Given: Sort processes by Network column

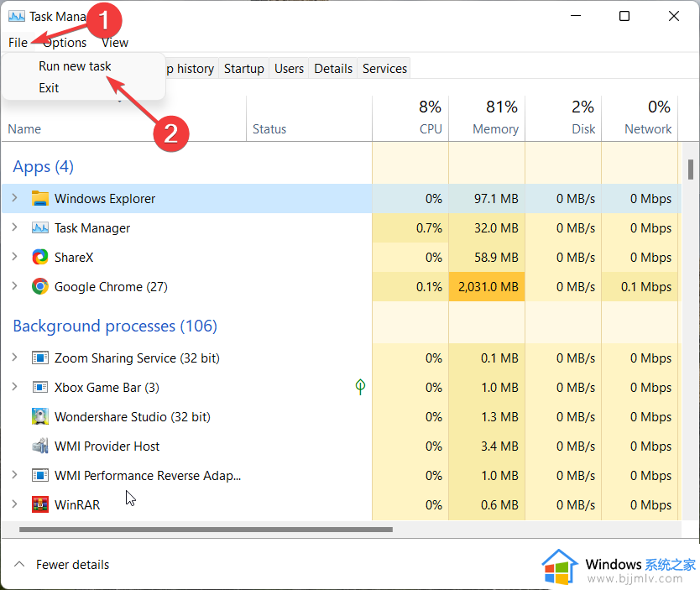Looking at the screenshot, I should pyautogui.click(x=640, y=118).
